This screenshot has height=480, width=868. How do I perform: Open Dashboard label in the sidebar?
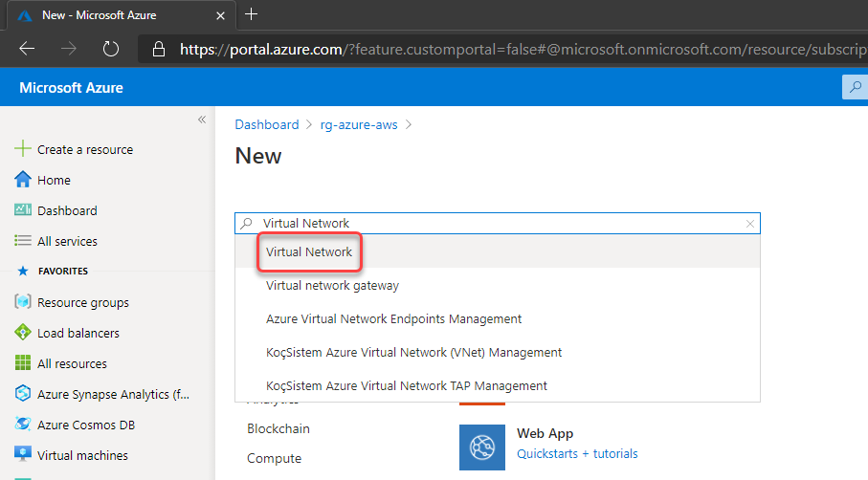click(67, 210)
